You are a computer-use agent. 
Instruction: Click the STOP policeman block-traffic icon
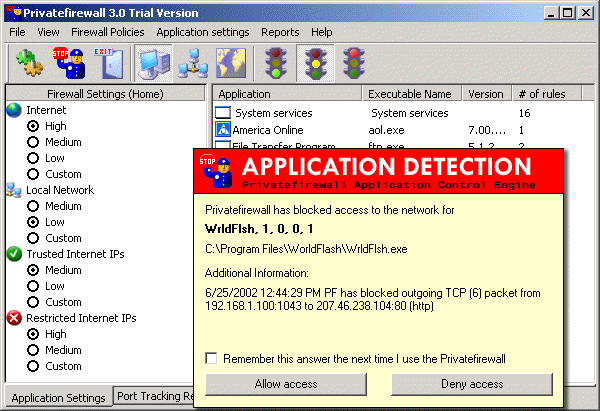[69, 63]
